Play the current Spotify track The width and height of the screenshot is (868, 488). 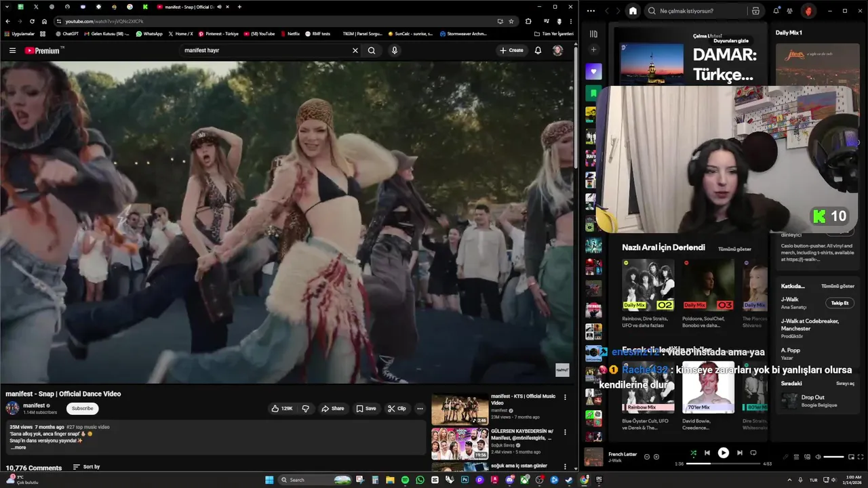click(724, 453)
